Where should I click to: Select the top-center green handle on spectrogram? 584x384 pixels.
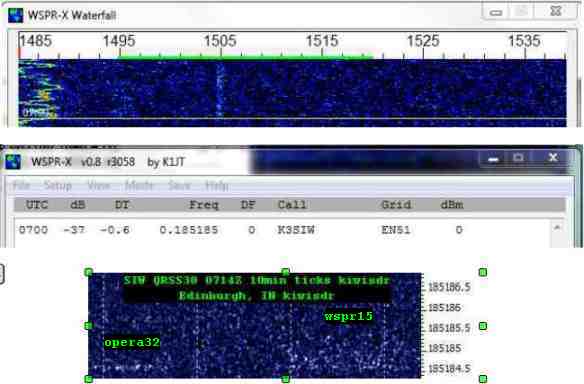285,272
